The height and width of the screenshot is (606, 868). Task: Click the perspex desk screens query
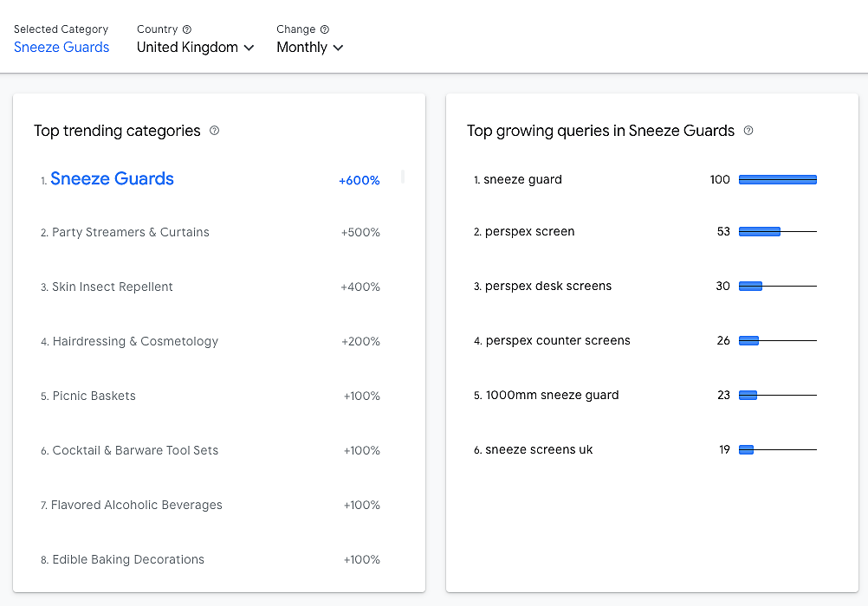click(x=548, y=286)
